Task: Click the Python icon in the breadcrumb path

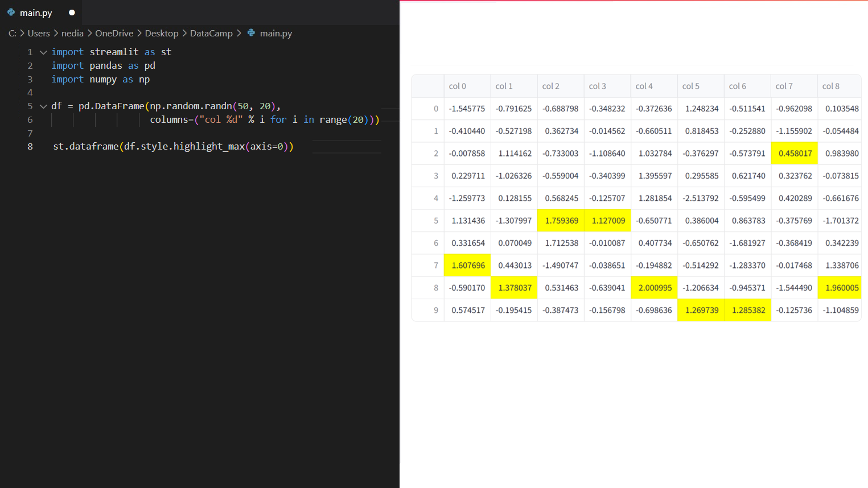Action: click(x=251, y=33)
